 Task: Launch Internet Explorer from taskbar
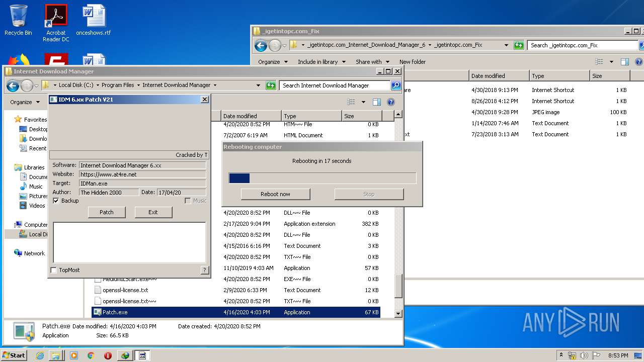[40, 355]
